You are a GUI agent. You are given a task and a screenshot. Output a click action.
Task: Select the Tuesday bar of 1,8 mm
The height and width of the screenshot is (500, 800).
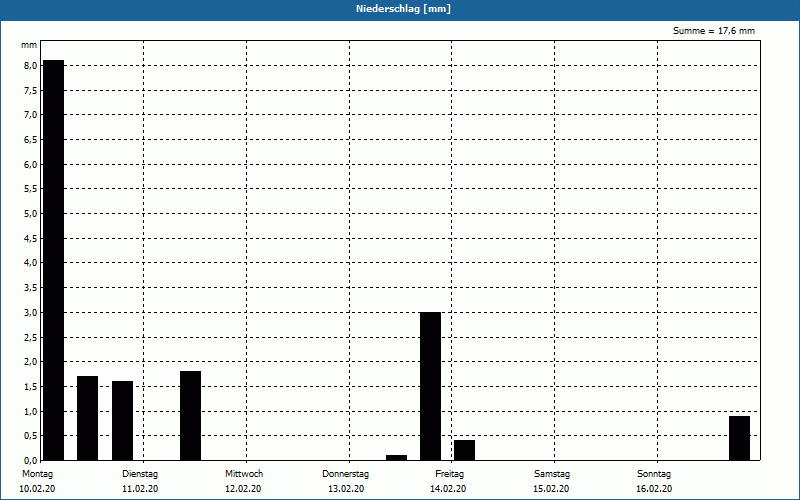pyautogui.click(x=190, y=416)
